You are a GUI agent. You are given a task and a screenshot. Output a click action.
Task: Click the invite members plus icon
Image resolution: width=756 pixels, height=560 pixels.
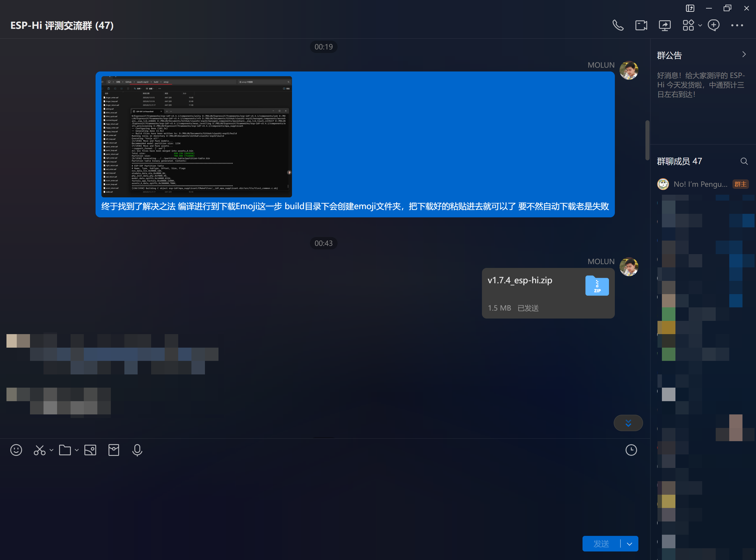(x=714, y=25)
